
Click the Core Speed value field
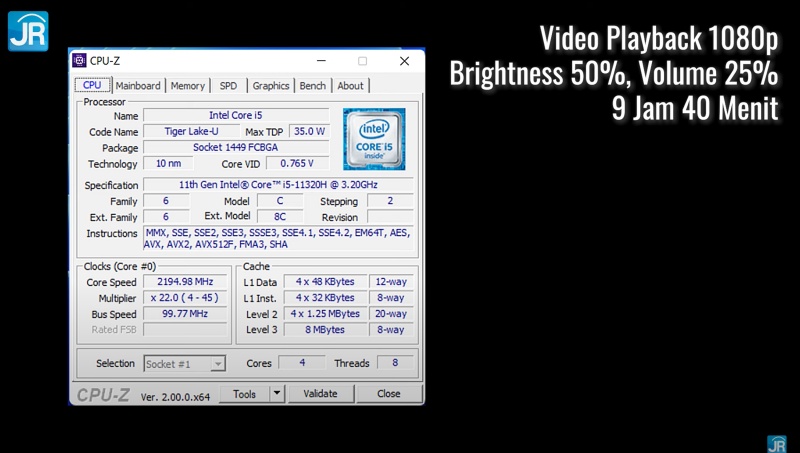point(185,282)
